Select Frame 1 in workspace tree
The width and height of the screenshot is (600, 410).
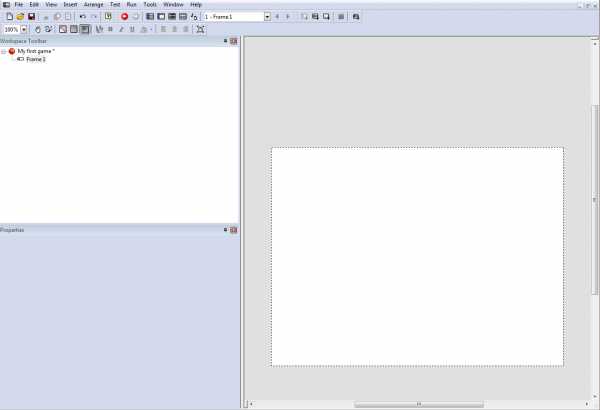(x=36, y=59)
